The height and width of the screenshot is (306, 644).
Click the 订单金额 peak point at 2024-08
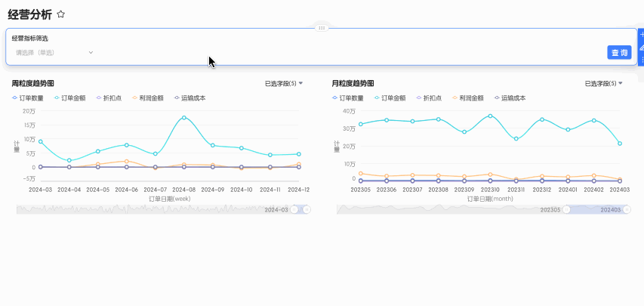tap(184, 118)
